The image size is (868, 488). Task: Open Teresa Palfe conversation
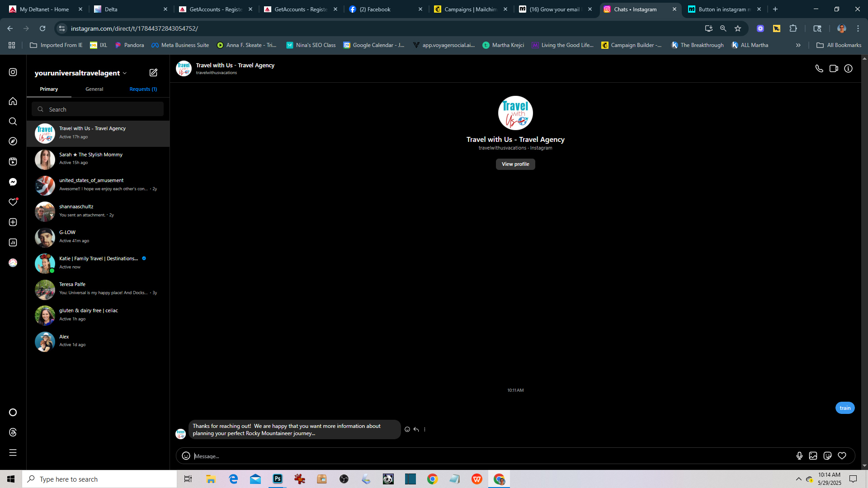[x=98, y=289]
